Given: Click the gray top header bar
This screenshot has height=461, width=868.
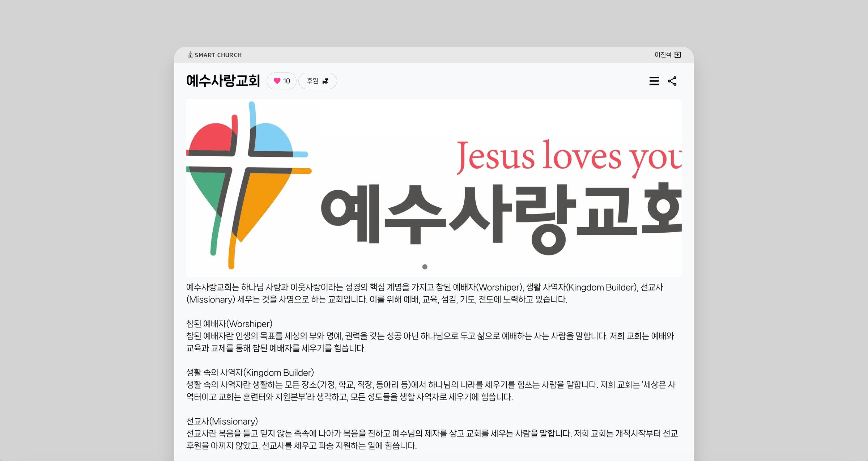Looking at the screenshot, I should click(434, 55).
